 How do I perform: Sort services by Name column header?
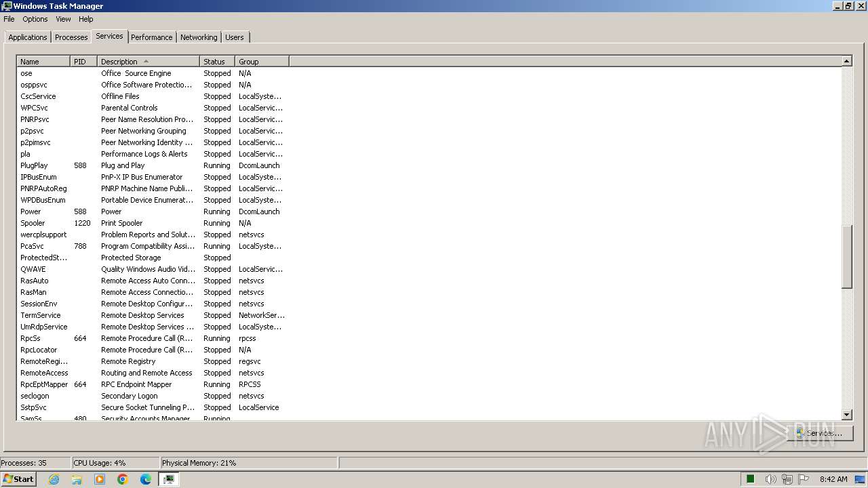[43, 62]
